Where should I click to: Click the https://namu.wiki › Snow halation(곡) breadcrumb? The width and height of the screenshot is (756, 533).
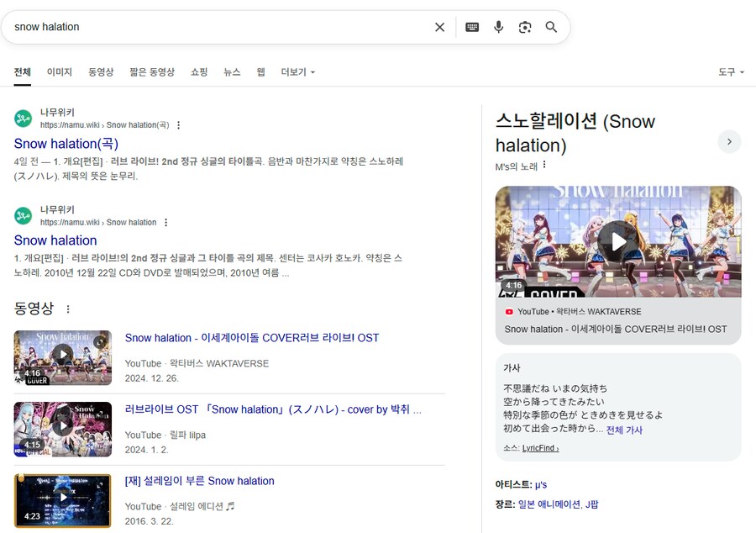[x=105, y=125]
